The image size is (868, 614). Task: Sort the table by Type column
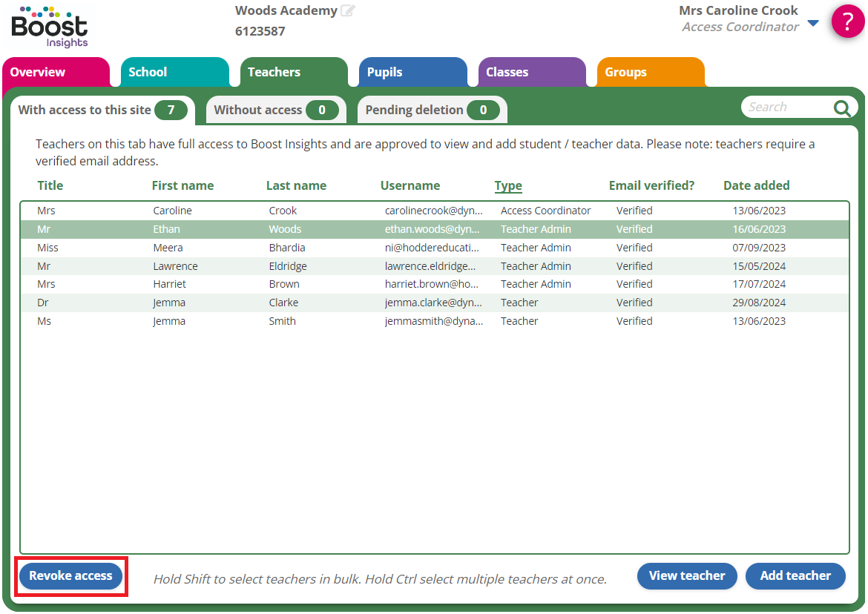(508, 186)
